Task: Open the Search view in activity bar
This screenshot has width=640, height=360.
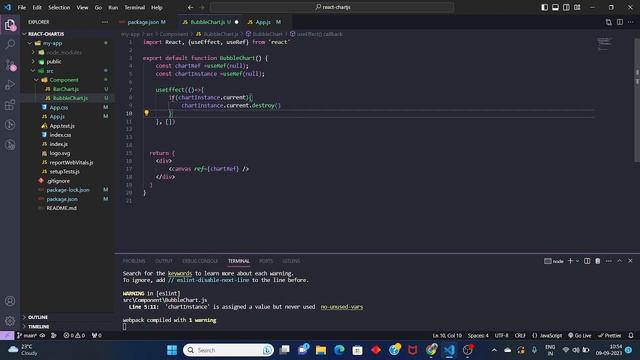Action: [x=10, y=44]
